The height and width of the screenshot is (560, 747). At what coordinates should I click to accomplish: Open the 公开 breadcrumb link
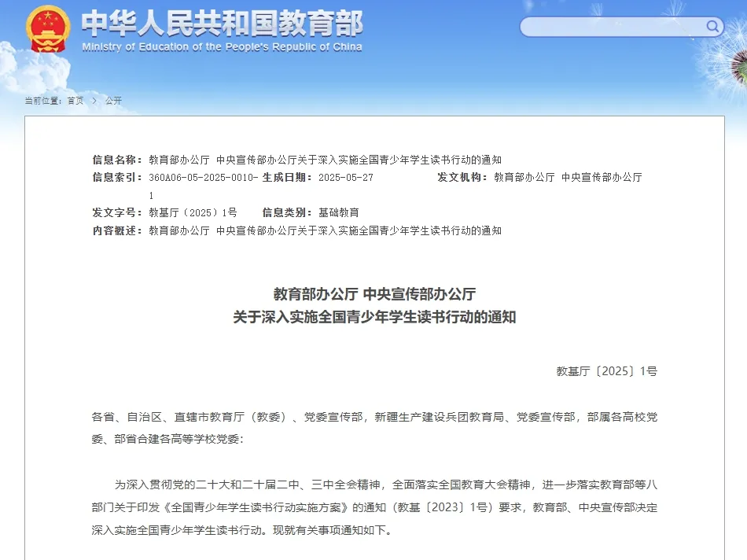[x=113, y=101]
